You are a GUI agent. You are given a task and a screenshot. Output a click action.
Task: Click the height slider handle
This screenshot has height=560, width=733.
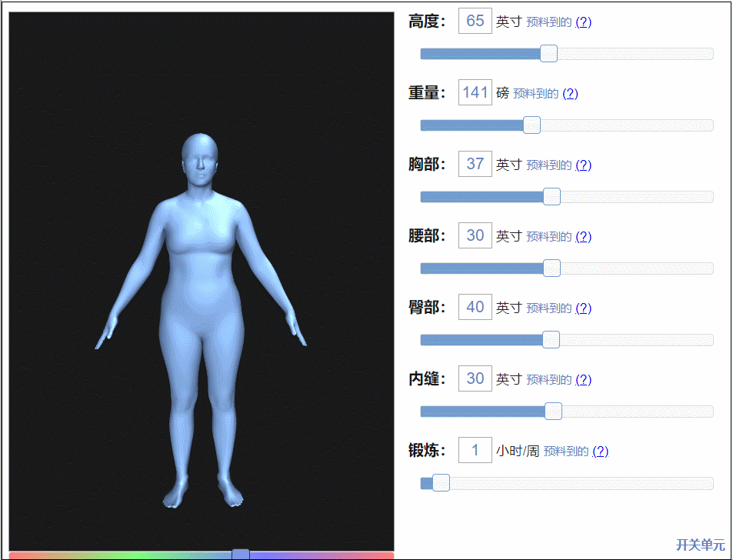[548, 53]
